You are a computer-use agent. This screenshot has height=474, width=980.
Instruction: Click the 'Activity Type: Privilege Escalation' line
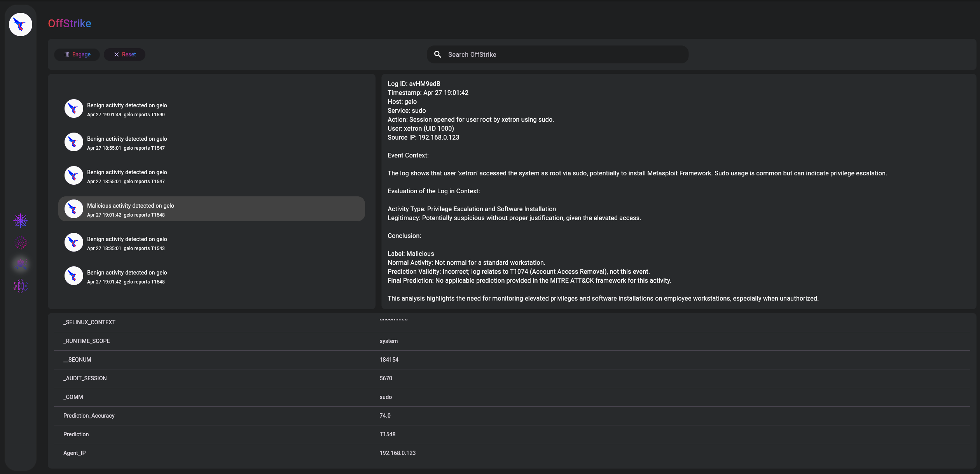click(472, 209)
